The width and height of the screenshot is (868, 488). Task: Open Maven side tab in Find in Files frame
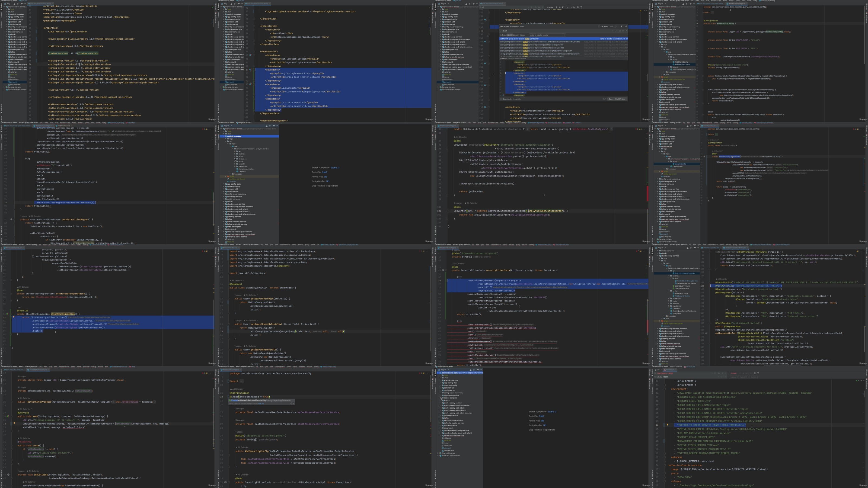pyautogui.click(x=650, y=7)
